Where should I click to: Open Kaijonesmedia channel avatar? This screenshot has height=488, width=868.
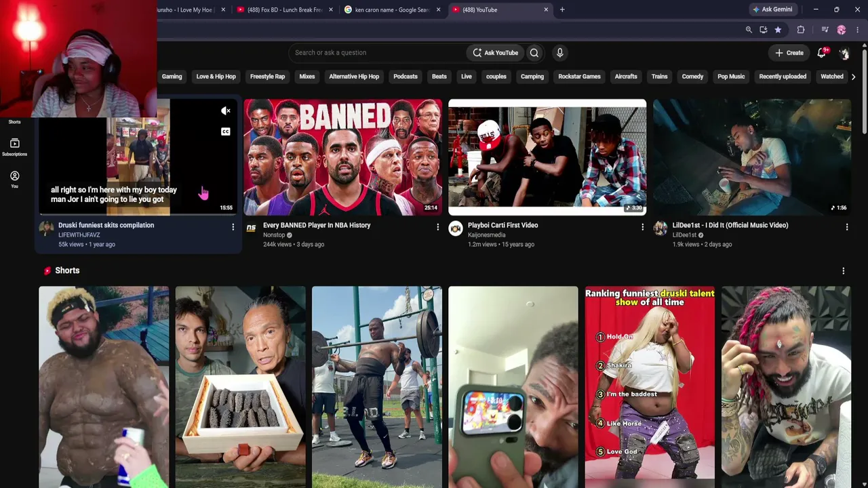pyautogui.click(x=456, y=228)
